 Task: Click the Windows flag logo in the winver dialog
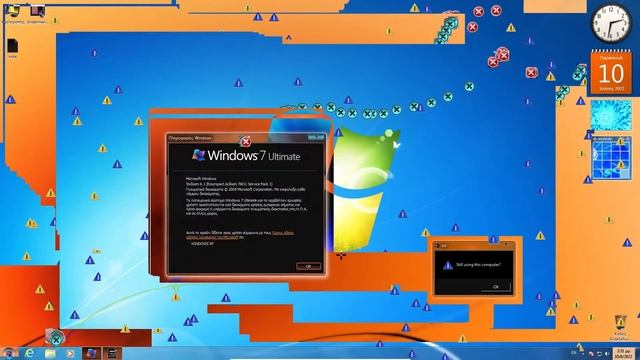(x=198, y=155)
